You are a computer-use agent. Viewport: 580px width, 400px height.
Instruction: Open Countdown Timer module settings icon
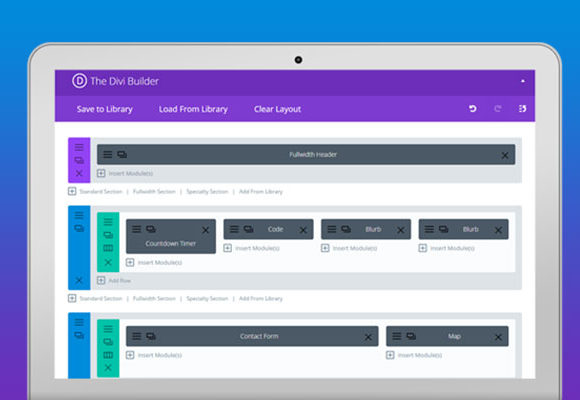(136, 229)
